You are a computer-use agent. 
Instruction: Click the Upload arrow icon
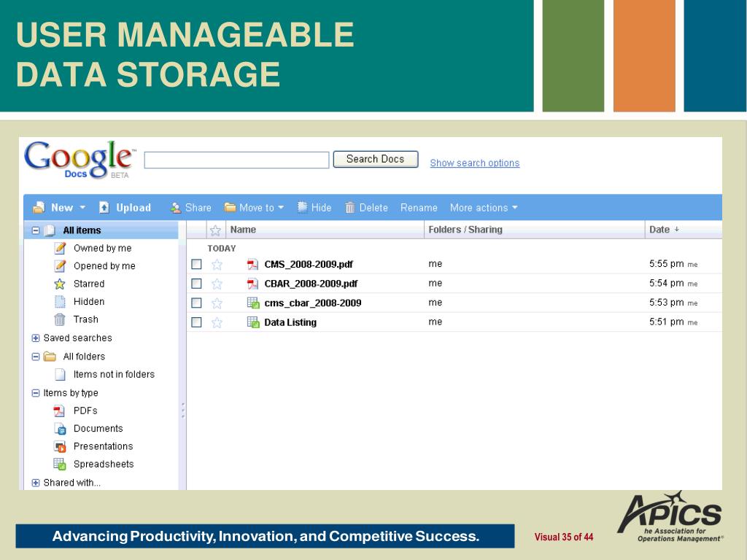tap(104, 207)
